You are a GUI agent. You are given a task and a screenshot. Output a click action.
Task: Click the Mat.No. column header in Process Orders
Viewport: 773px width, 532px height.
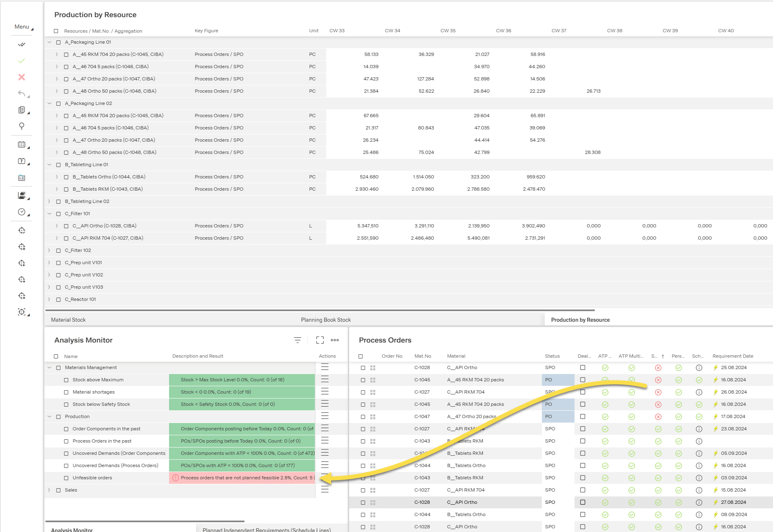(x=423, y=356)
